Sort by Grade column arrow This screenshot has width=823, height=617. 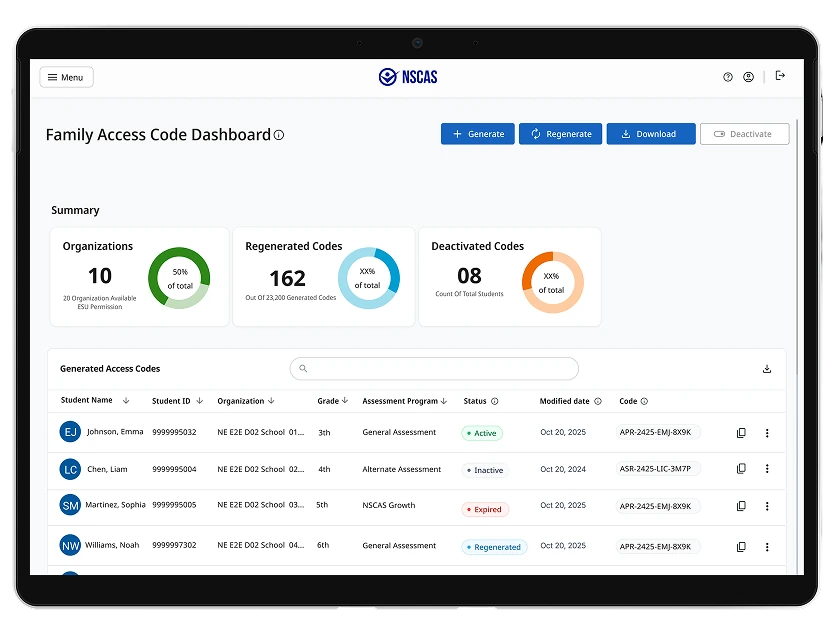tap(345, 400)
